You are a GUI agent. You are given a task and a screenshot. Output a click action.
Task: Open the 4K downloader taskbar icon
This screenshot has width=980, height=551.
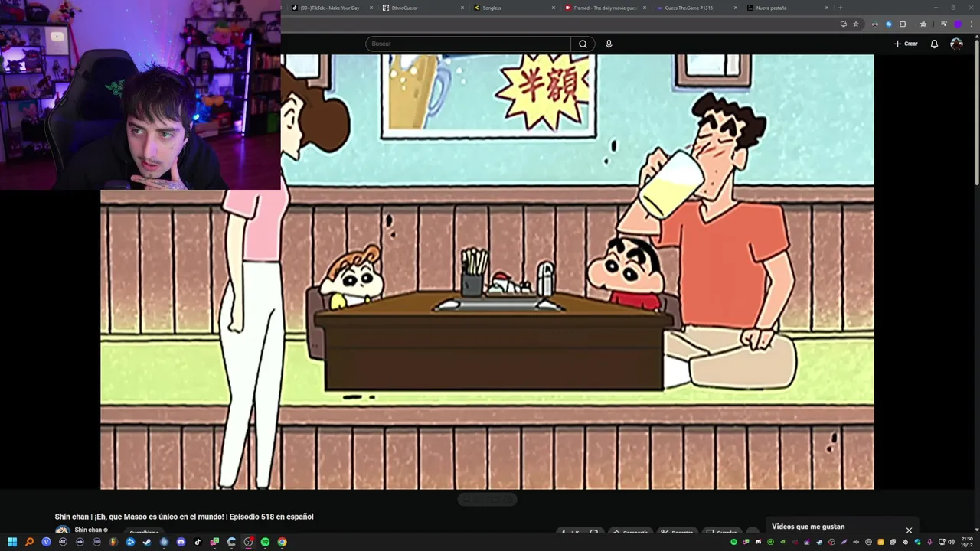click(x=63, y=542)
